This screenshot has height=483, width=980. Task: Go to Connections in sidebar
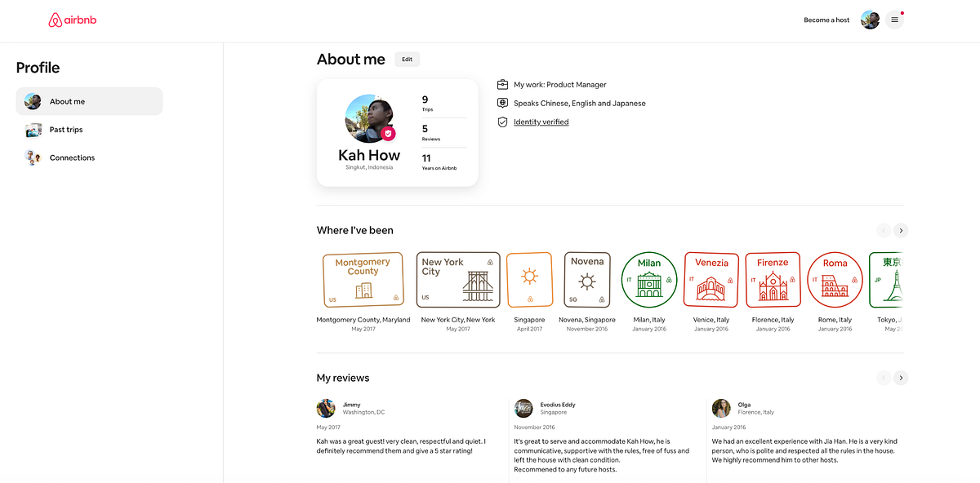click(x=89, y=157)
